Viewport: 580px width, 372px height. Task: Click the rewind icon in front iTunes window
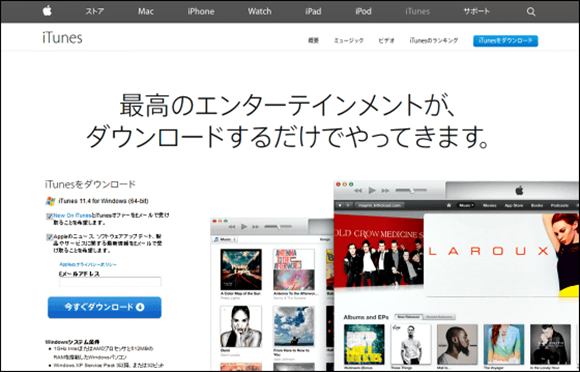(x=358, y=190)
